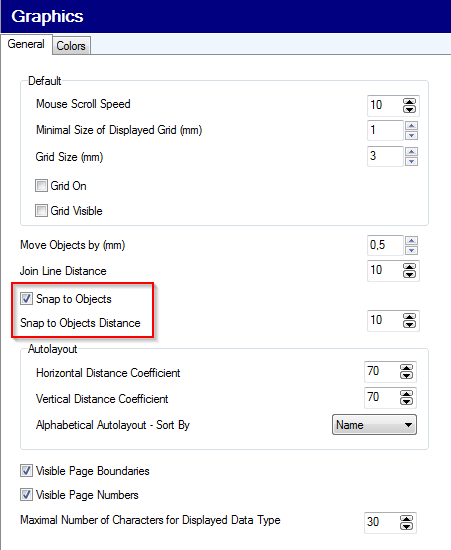Open the Sort By Name dropdown
The image size is (451, 550).
pyautogui.click(x=374, y=425)
